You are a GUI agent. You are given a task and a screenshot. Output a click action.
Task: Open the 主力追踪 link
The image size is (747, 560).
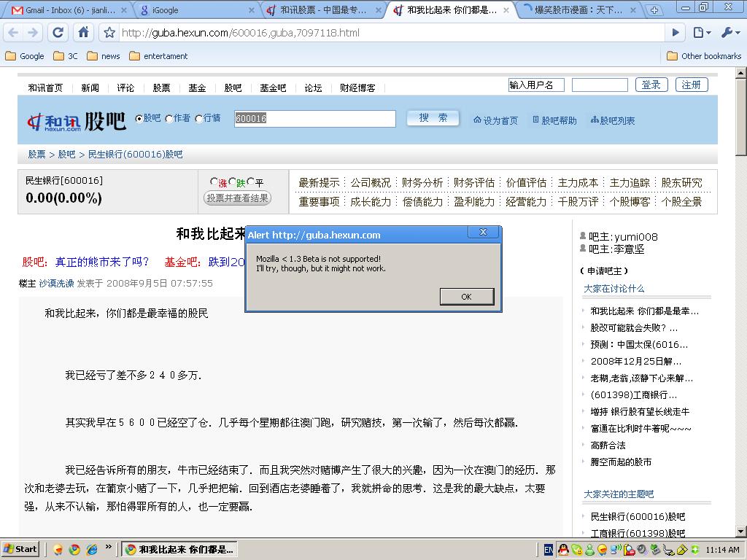[630, 183]
